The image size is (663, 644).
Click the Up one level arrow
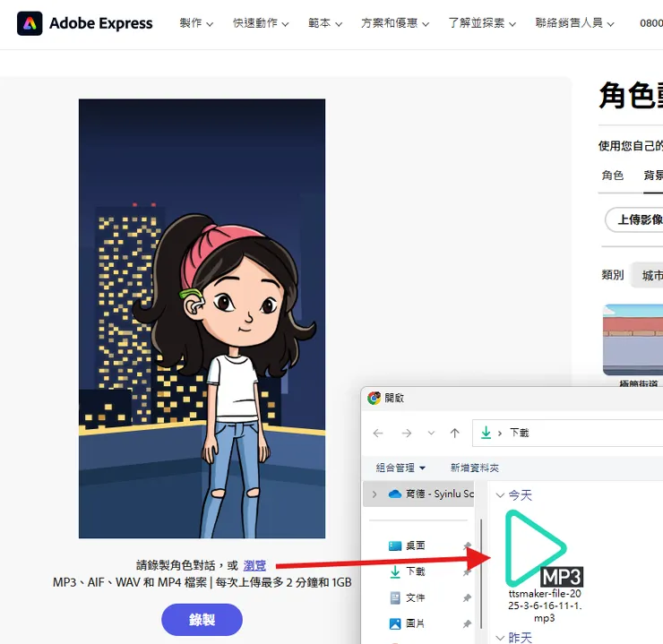click(x=454, y=433)
